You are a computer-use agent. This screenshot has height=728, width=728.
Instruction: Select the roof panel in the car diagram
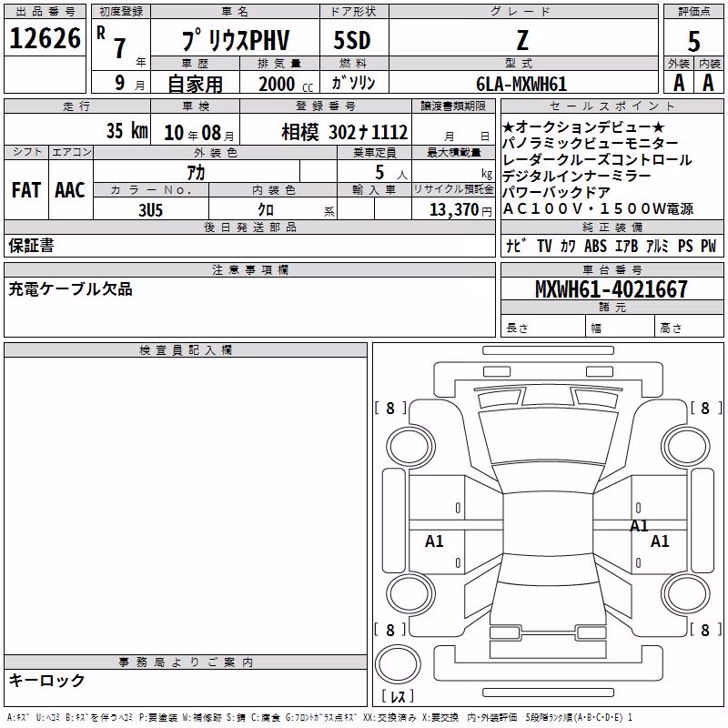pyautogui.click(x=548, y=524)
